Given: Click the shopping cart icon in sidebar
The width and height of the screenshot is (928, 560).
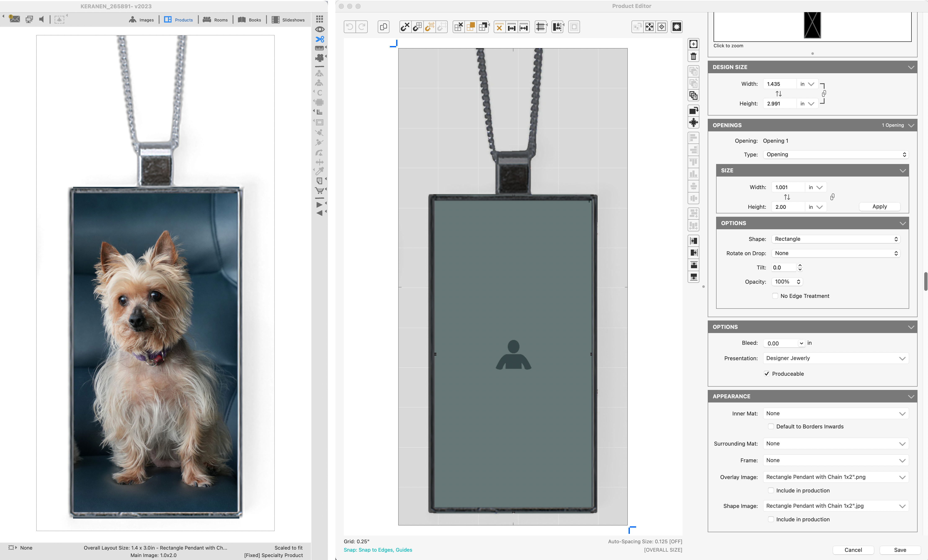Looking at the screenshot, I should click(x=319, y=190).
